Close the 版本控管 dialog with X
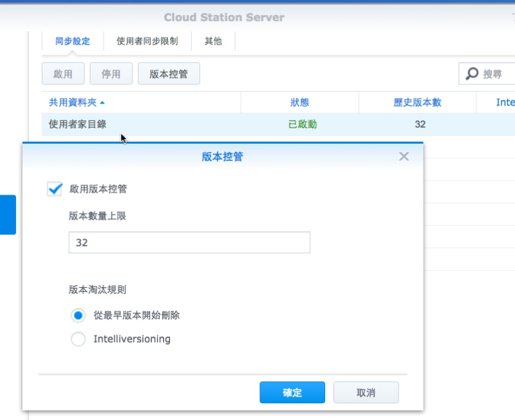Viewport: 515px width, 420px height. pos(404,157)
